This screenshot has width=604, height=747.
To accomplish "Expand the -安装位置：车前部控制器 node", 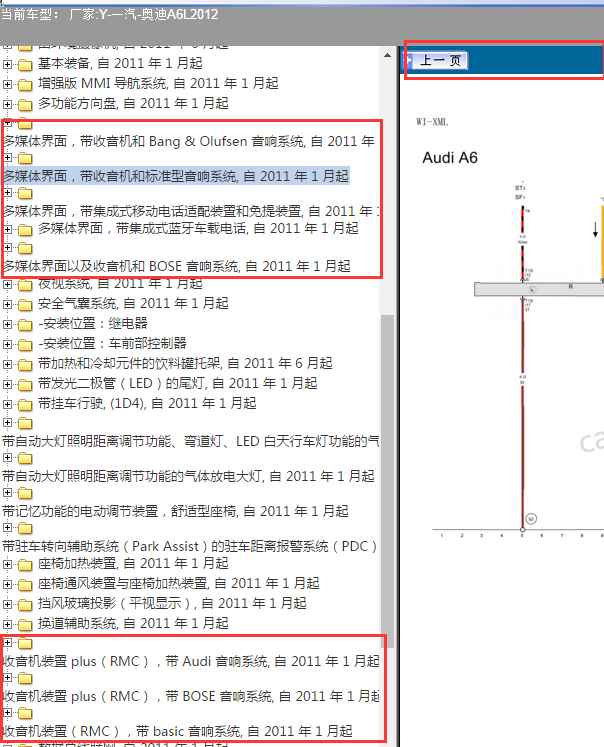I will coord(7,344).
